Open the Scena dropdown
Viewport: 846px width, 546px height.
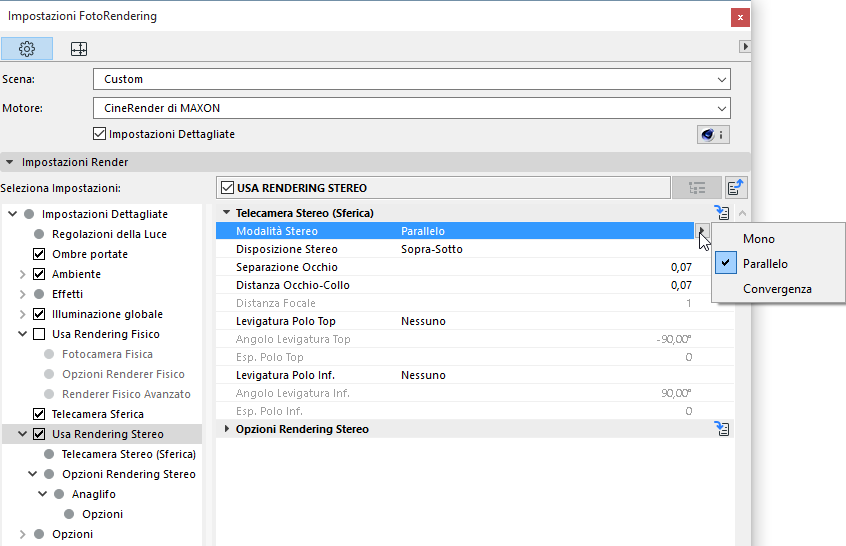[411, 79]
